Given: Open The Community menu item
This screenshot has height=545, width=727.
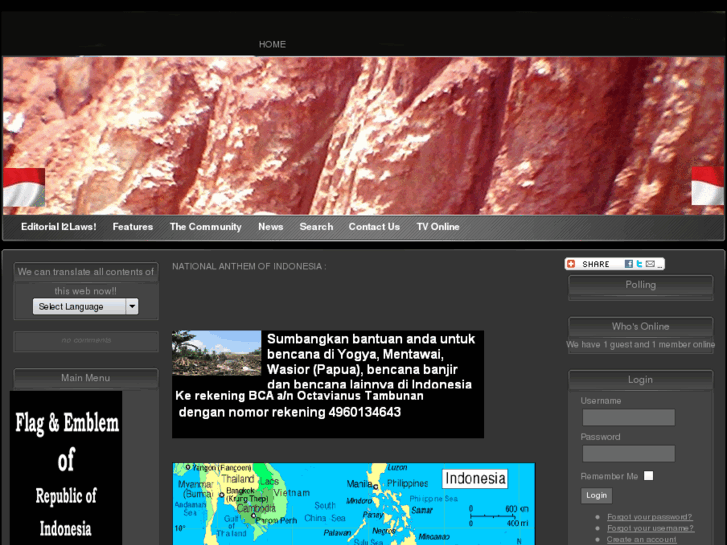Looking at the screenshot, I should (205, 227).
